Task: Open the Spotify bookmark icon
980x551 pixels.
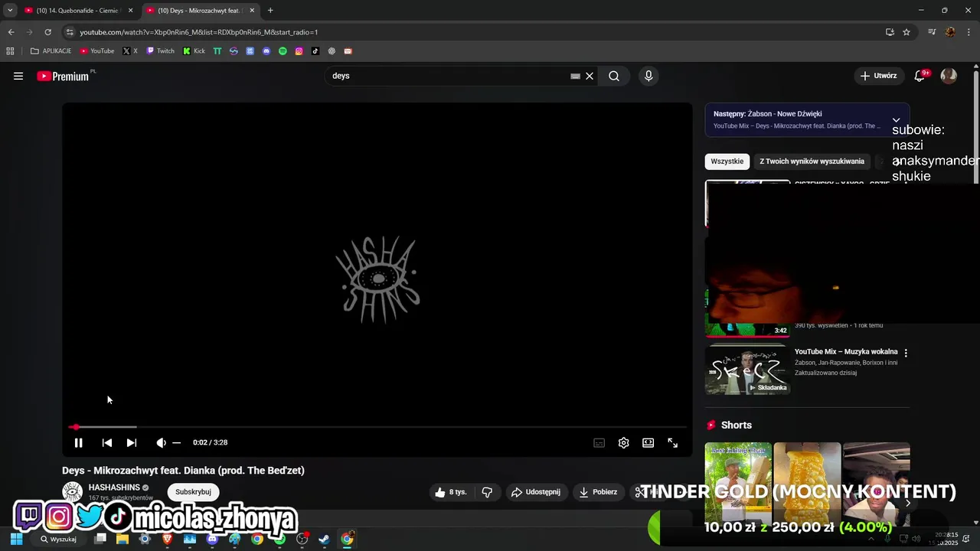Action: [x=283, y=51]
